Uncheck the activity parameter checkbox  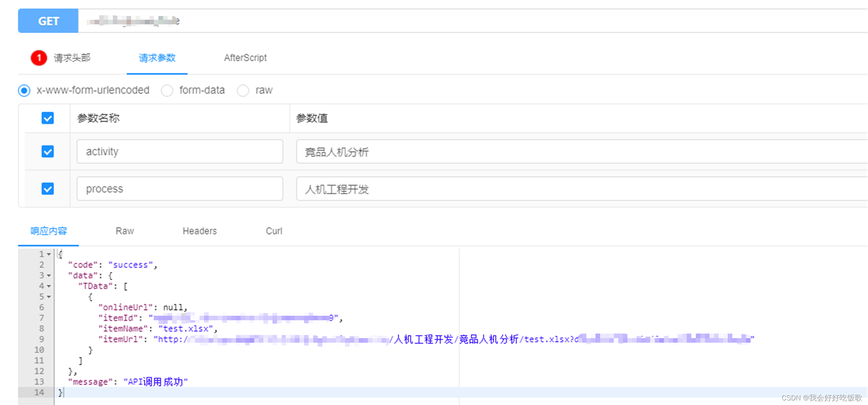click(x=47, y=151)
